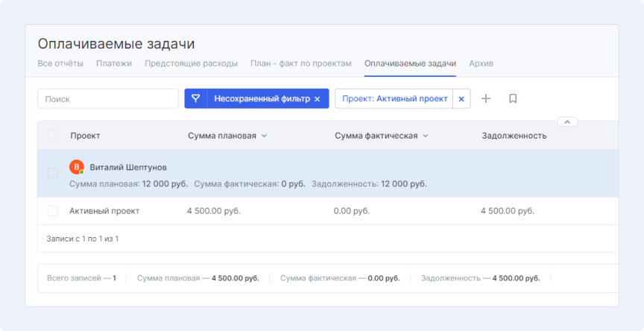Viewport: 644px width, 331px height.
Task: Open 'План - факт по проектам' tab
Action: tap(301, 63)
